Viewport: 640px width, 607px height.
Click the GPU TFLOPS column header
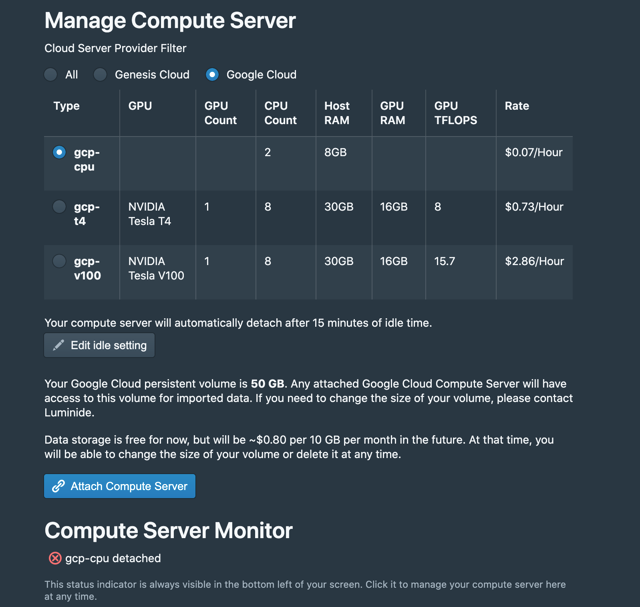(x=456, y=113)
